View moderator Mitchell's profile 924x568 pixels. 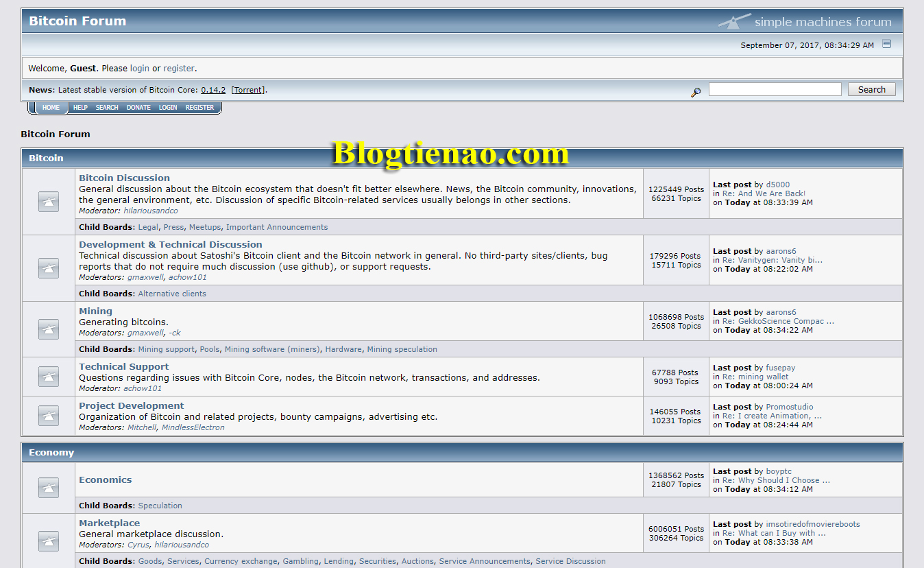click(x=142, y=427)
